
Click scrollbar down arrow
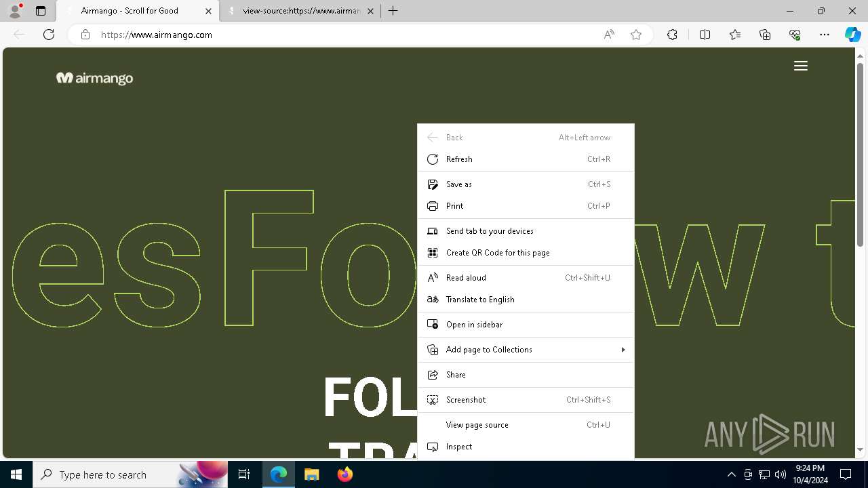tap(861, 449)
